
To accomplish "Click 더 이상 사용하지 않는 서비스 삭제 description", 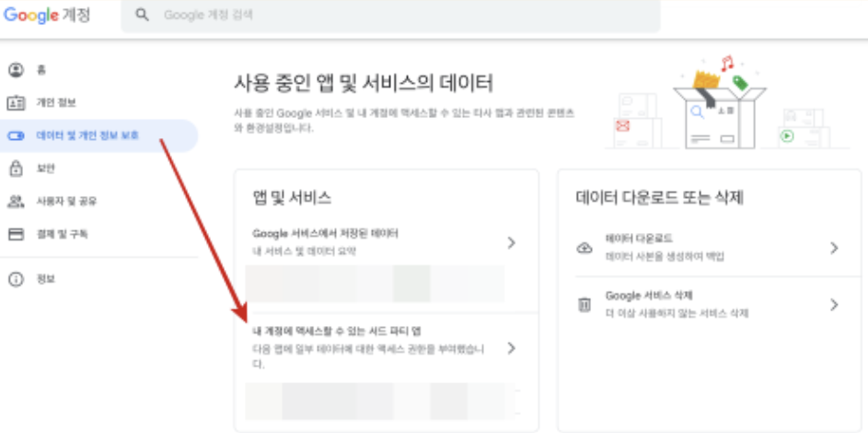I will click(x=677, y=313).
